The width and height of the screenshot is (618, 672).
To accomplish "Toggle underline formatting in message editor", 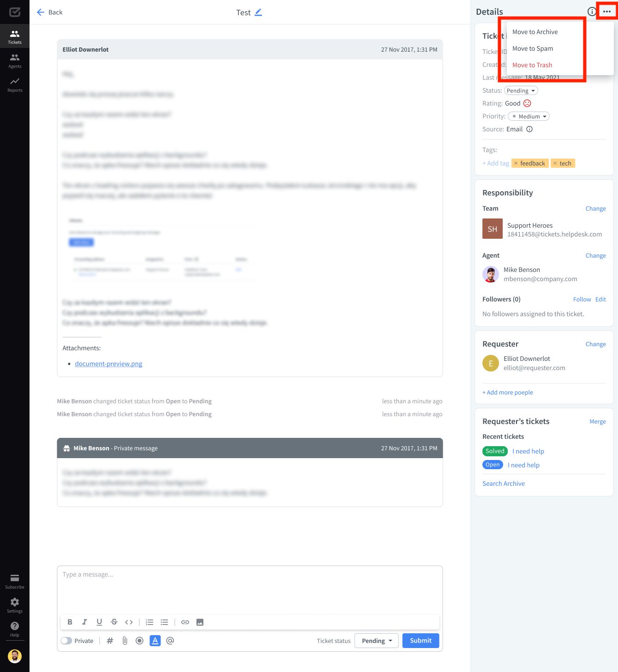I will click(99, 622).
